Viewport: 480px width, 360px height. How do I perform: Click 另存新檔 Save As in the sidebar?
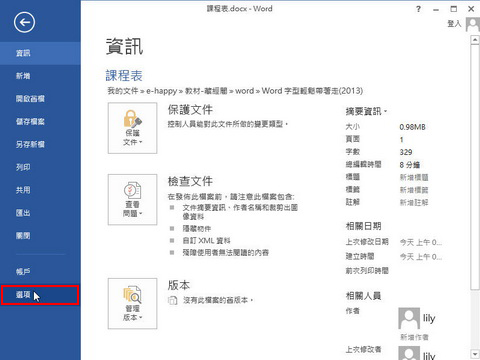40,144
